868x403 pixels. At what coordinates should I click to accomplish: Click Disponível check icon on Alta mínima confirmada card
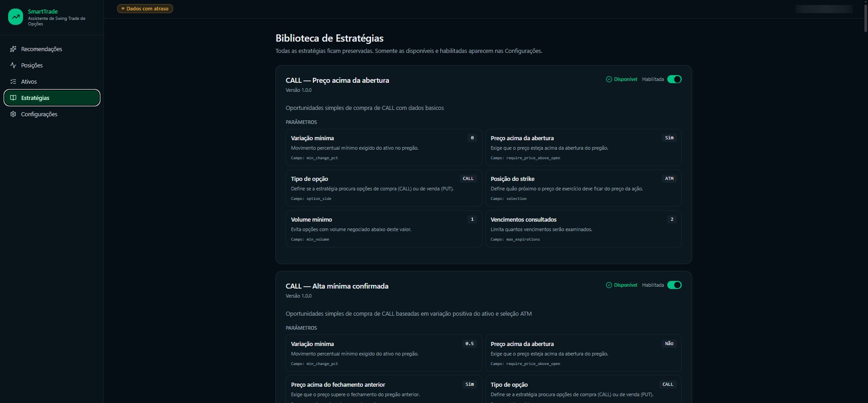click(x=609, y=285)
